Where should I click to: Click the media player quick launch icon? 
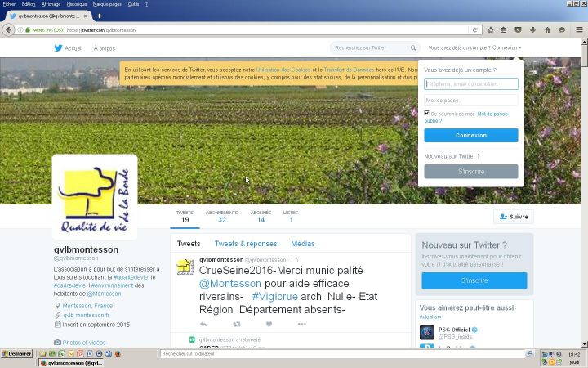tap(99, 353)
